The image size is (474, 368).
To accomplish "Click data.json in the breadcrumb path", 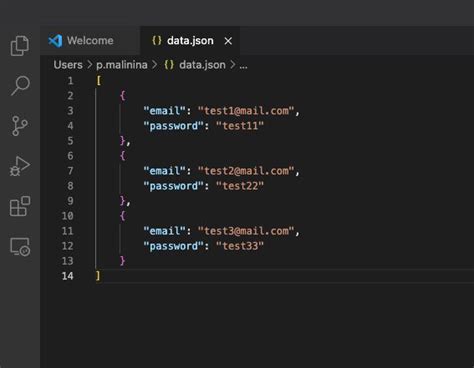I will tap(202, 65).
